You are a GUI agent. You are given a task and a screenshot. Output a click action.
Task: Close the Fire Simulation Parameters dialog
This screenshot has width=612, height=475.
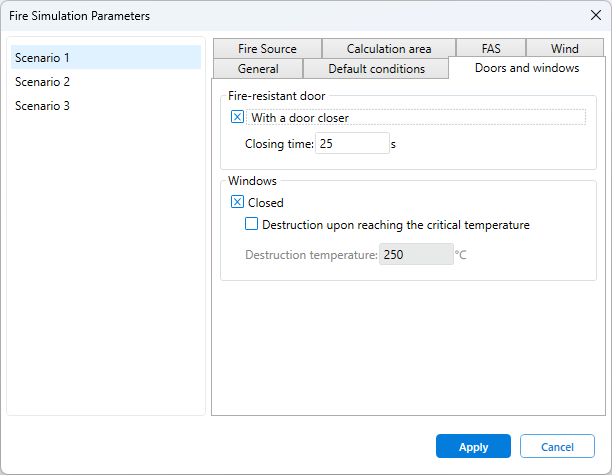[x=595, y=16]
